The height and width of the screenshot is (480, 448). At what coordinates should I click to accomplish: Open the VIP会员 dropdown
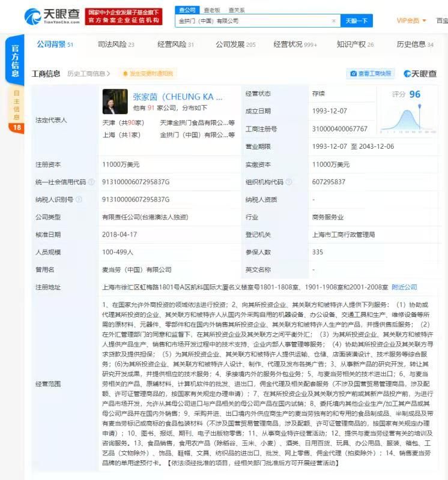point(411,20)
